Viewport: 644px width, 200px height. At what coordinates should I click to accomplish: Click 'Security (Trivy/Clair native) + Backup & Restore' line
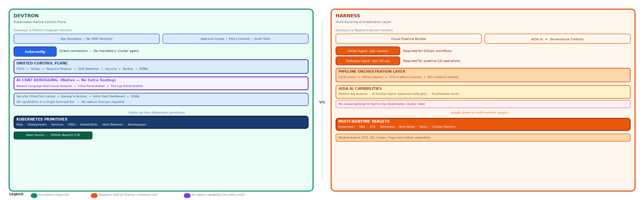78,96
